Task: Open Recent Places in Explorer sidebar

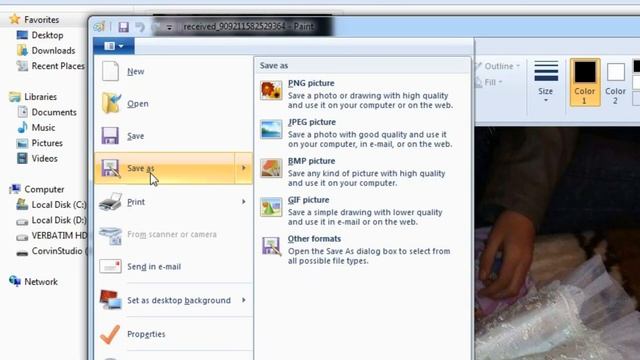Action: click(58, 66)
